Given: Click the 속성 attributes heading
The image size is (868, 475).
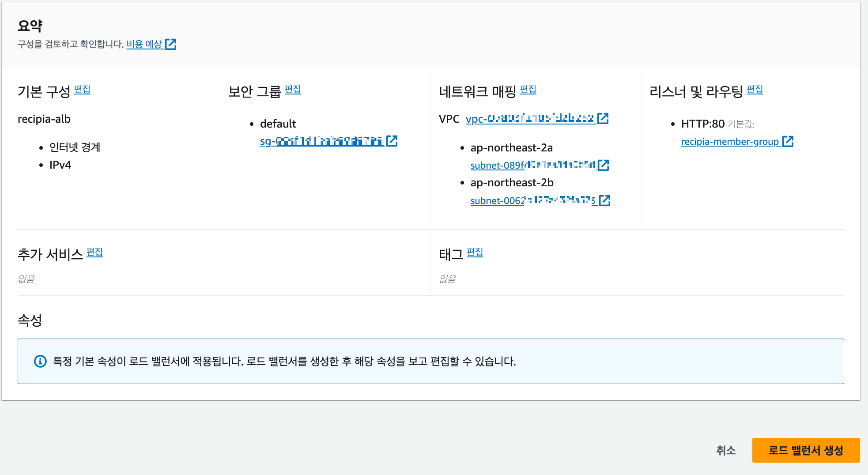Looking at the screenshot, I should pyautogui.click(x=30, y=320).
